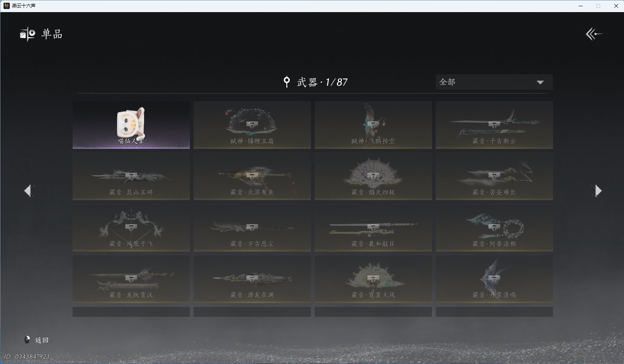Go to next weapon page arrow
Image resolution: width=624 pixels, height=364 pixels.
598,191
